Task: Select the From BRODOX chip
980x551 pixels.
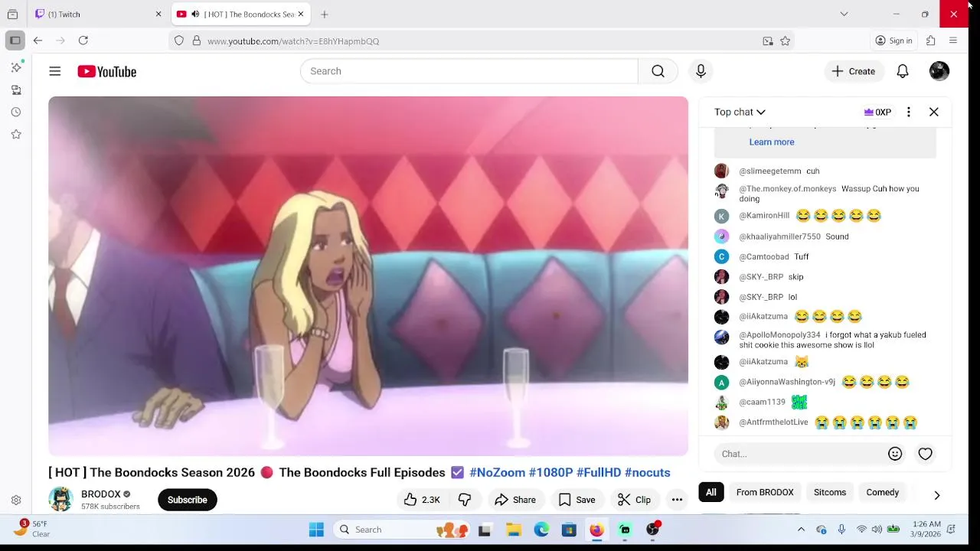Action: point(765,492)
